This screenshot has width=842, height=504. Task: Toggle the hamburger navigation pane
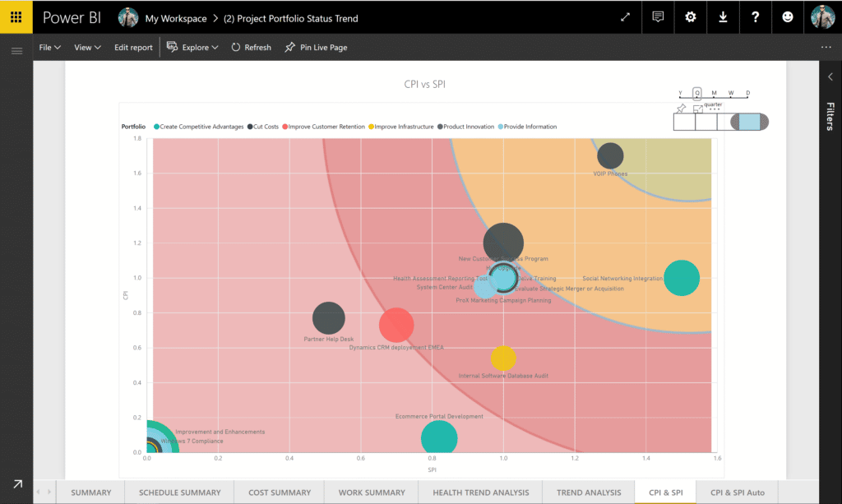click(16, 51)
